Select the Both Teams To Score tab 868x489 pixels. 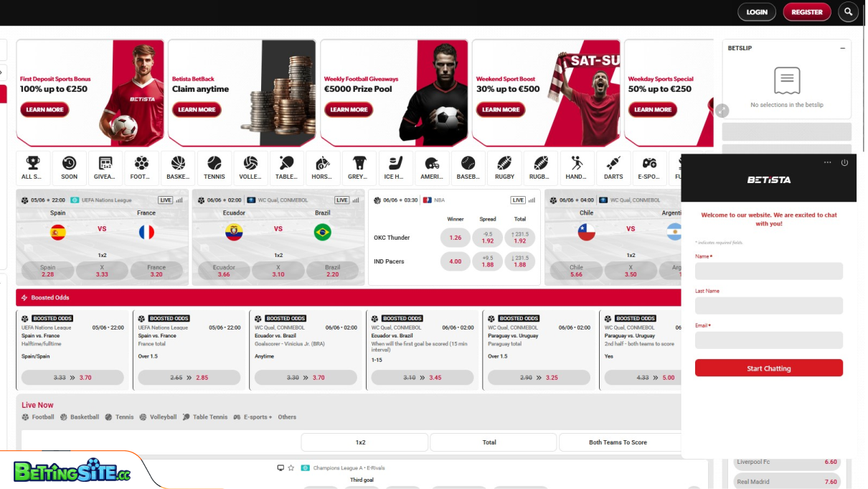(618, 442)
